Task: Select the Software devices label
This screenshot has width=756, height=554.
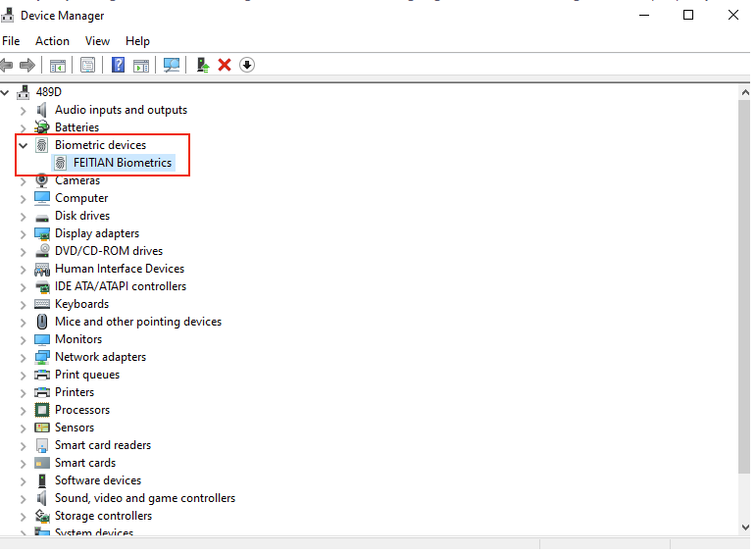Action: pos(98,480)
